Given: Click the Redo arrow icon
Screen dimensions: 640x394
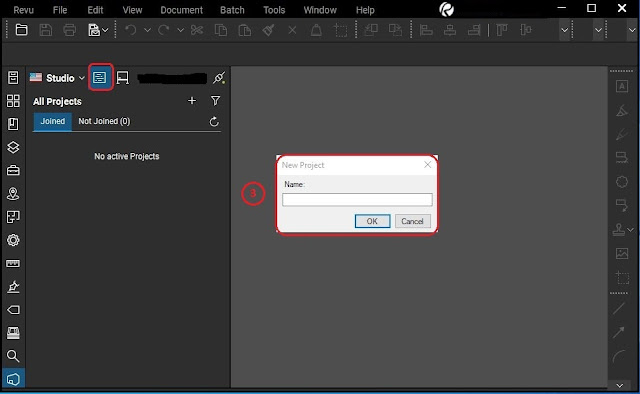Looking at the screenshot, I should click(164, 30).
